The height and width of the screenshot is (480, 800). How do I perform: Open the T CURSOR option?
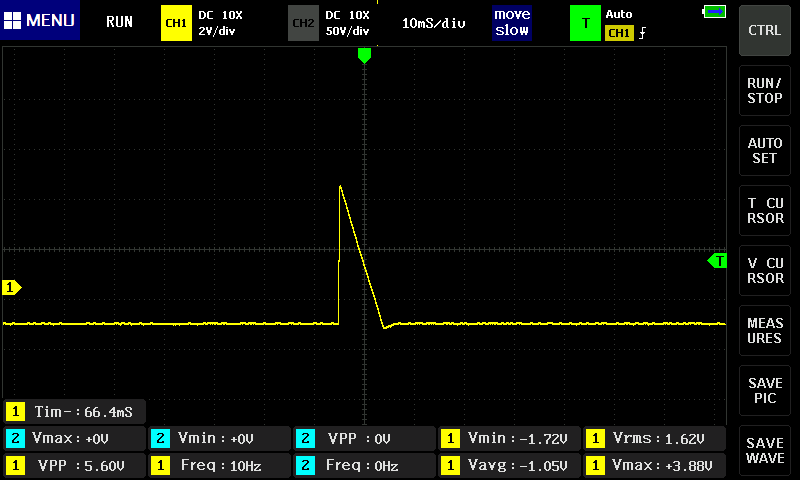click(x=765, y=211)
